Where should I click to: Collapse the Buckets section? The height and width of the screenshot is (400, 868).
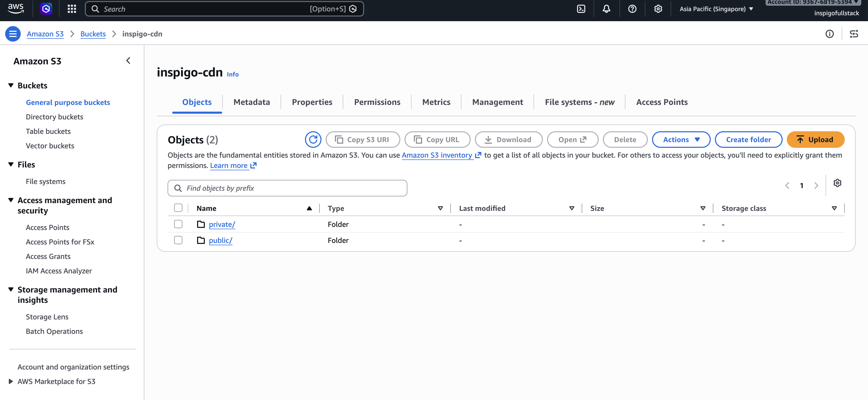[x=11, y=85]
